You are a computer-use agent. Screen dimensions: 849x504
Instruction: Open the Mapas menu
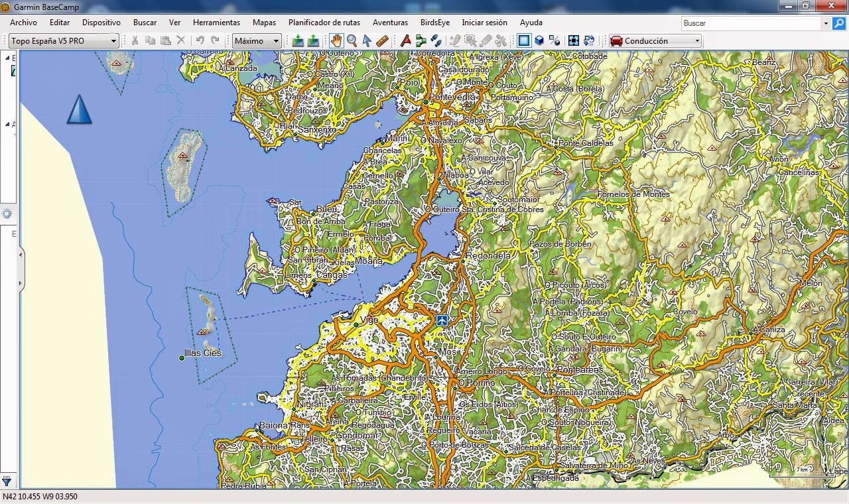(x=264, y=23)
